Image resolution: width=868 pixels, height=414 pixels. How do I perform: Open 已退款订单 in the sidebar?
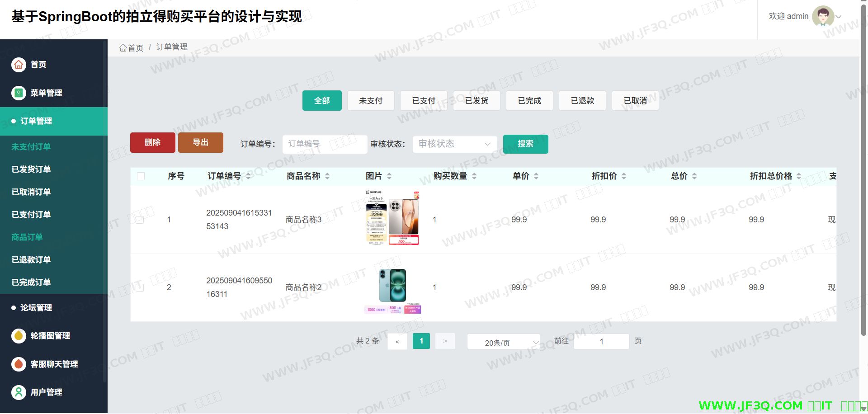(31, 260)
